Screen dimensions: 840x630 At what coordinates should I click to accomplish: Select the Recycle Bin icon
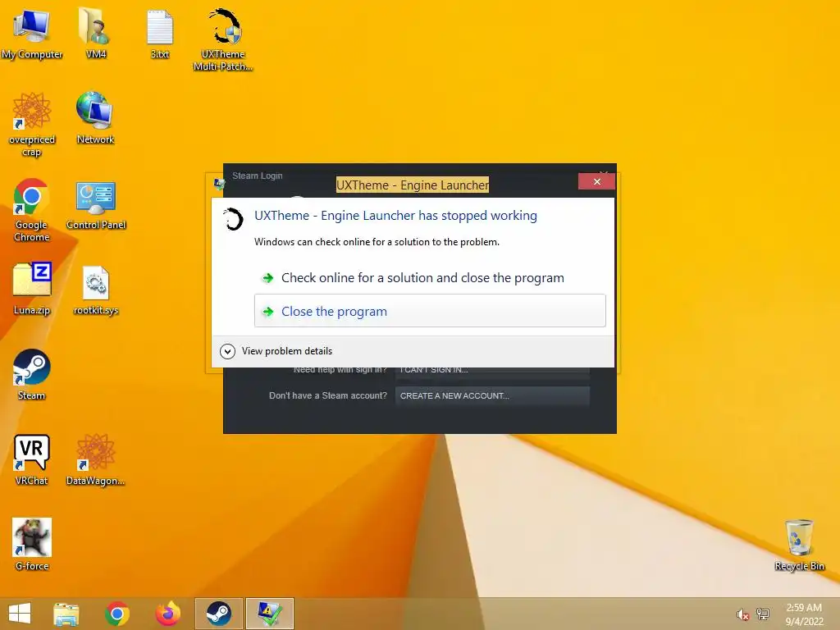point(799,545)
